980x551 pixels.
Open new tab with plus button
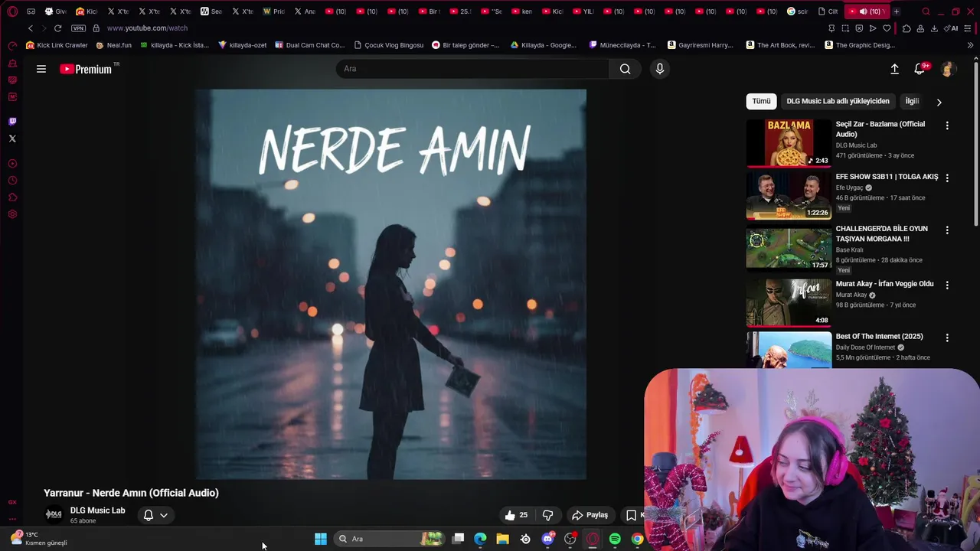(x=897, y=11)
